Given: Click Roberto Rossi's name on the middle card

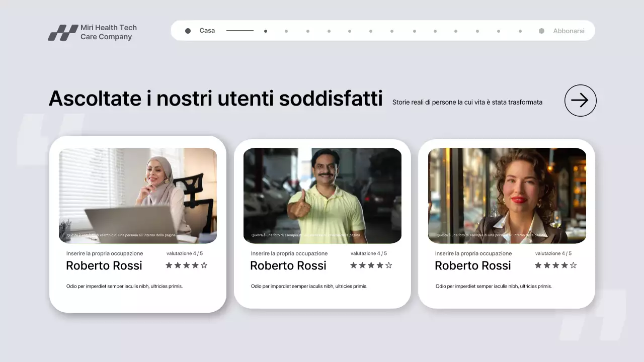Looking at the screenshot, I should (x=288, y=265).
